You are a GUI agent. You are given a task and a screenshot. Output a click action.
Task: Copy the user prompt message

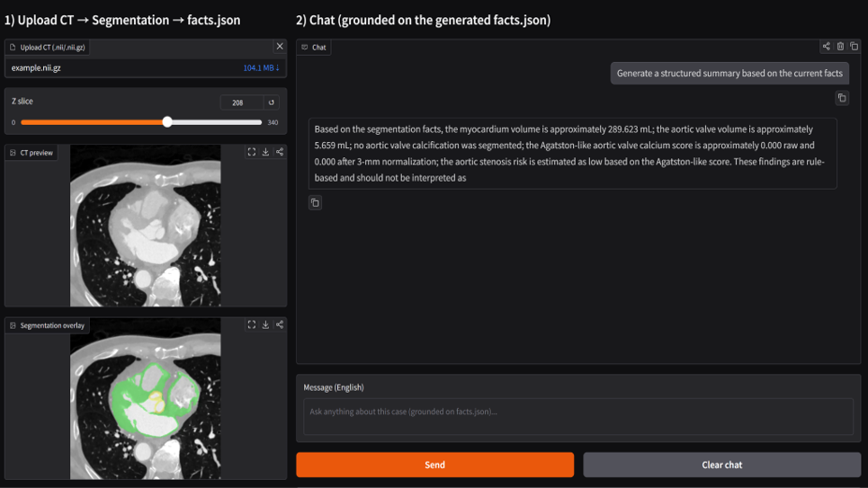[842, 98]
